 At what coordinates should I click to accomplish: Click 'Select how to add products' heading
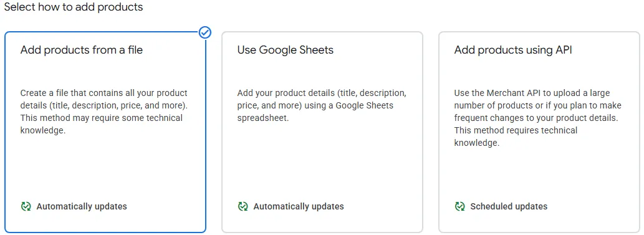point(74,7)
